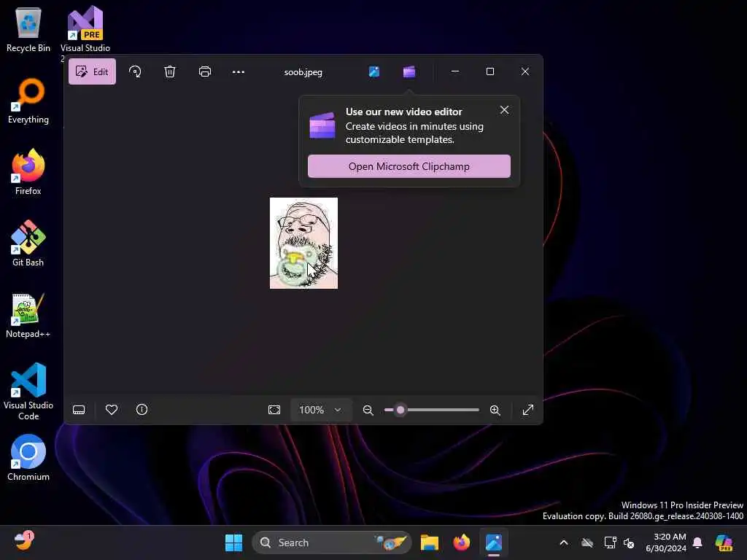Click the taskbar Search box

(332, 542)
